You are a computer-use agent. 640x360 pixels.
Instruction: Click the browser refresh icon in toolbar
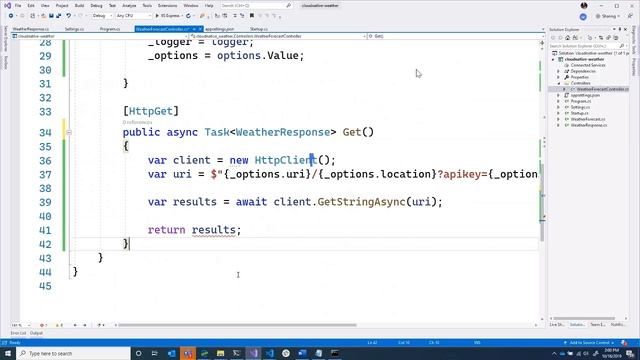(x=188, y=16)
